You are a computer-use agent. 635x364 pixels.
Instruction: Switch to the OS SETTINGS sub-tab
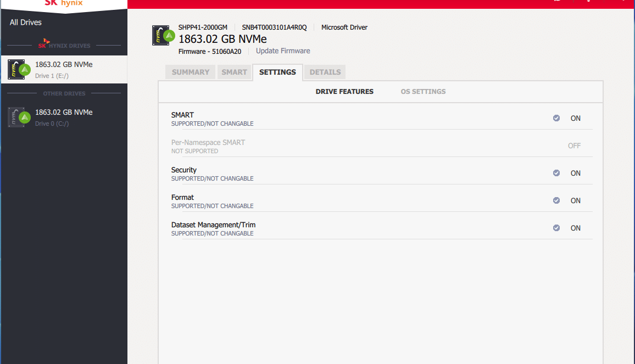[423, 92]
